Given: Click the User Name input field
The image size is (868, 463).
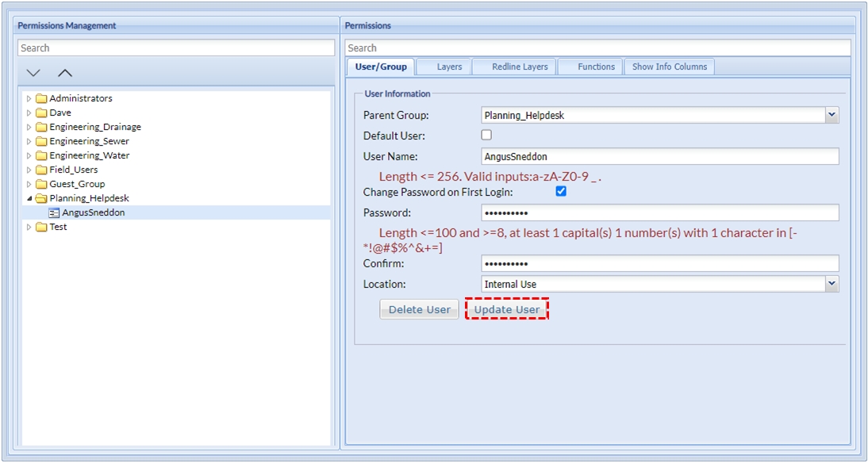Looking at the screenshot, I should (659, 157).
